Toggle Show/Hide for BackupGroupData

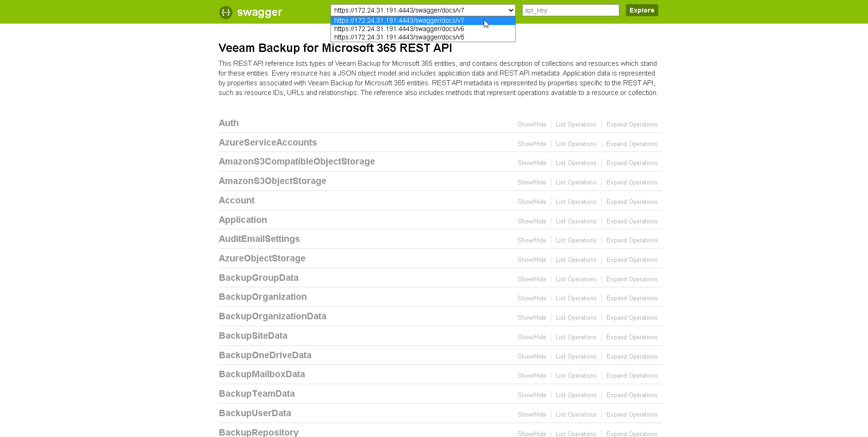(x=531, y=279)
